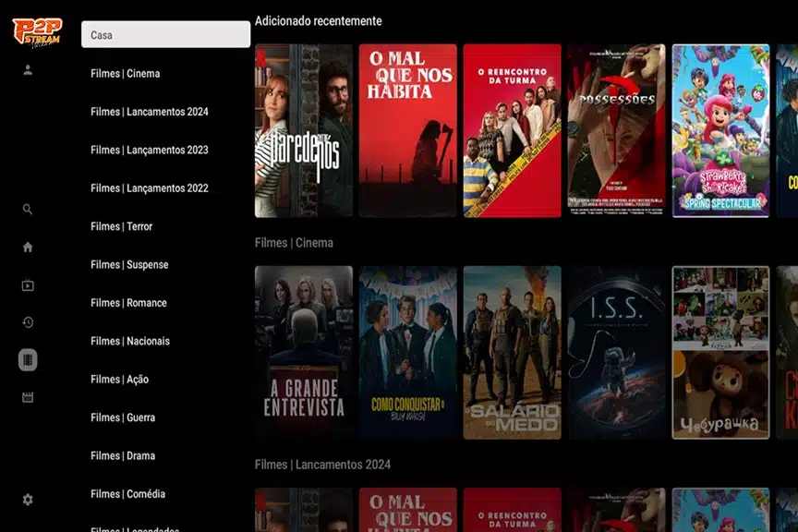The image size is (798, 532).
Task: Open Filmes | Cinema category
Action: tap(126, 73)
